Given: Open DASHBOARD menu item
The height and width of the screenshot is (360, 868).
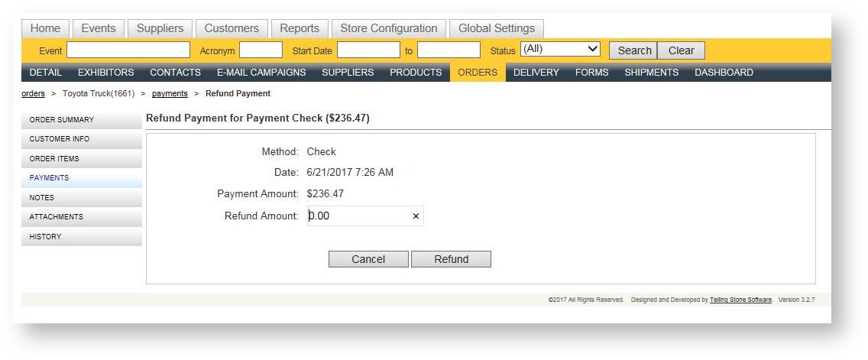Looking at the screenshot, I should tap(724, 73).
